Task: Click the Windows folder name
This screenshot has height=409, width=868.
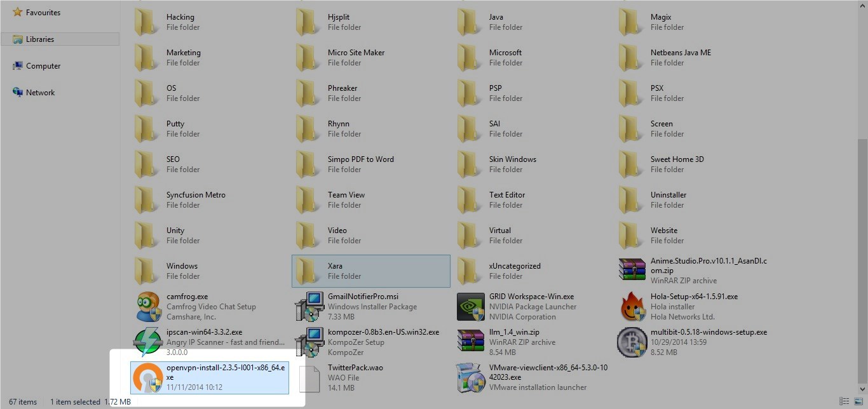Action: (x=182, y=266)
